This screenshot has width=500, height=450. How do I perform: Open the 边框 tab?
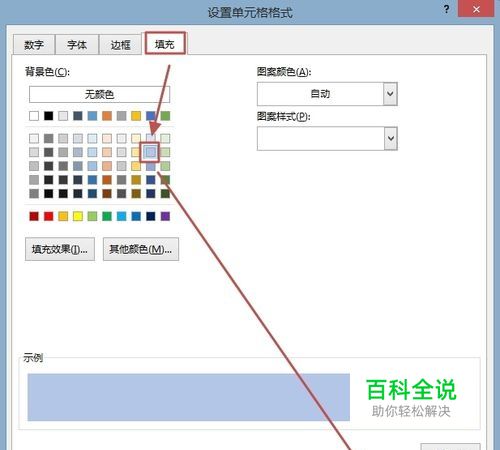tap(120, 45)
